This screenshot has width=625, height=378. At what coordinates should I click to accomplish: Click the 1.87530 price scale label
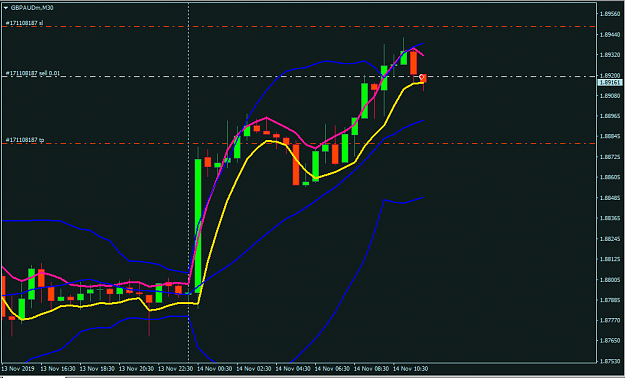pyautogui.click(x=609, y=361)
